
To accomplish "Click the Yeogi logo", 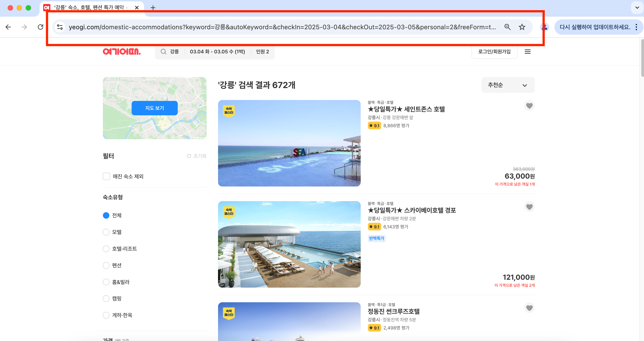I will pos(122,52).
